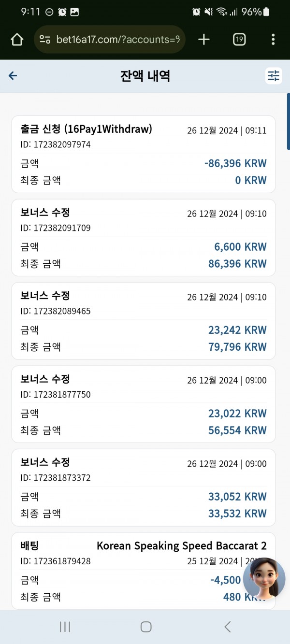
Task: Tap the Android back navigation chevron
Action: click(228, 627)
